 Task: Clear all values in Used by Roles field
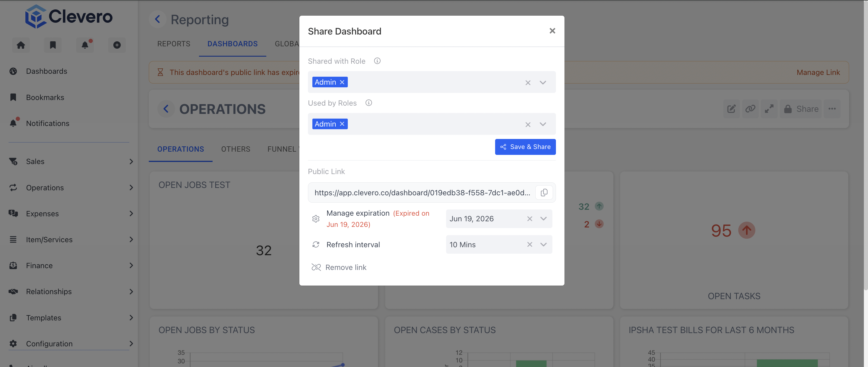[528, 124]
